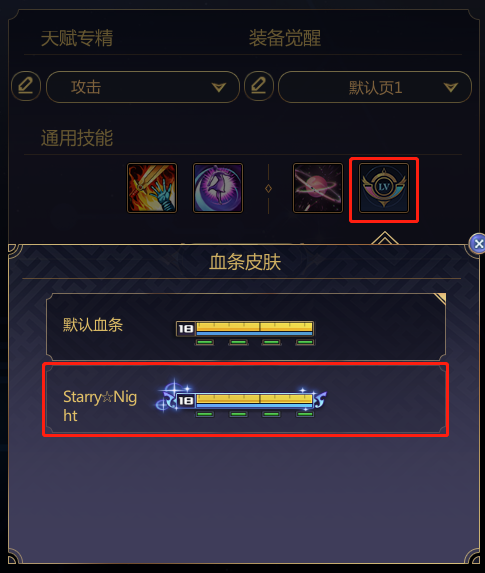Open the 默认页1 page dropdown
The image size is (485, 573).
coord(375,87)
